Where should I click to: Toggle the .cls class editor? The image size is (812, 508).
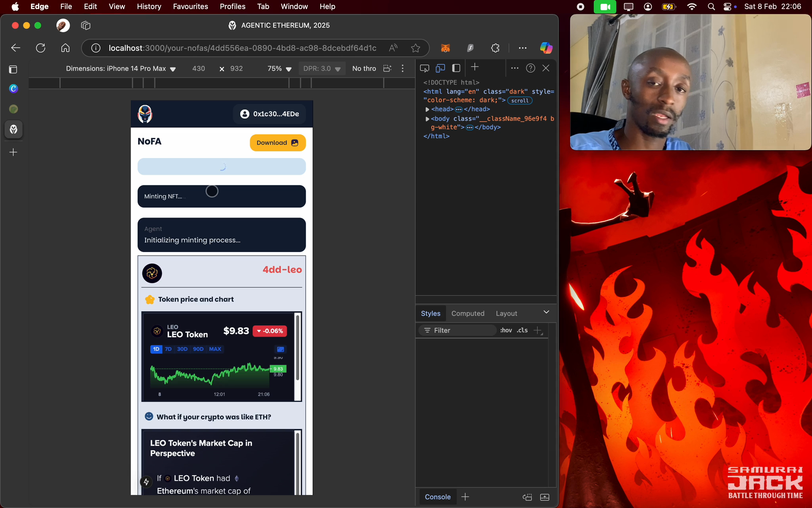522,330
